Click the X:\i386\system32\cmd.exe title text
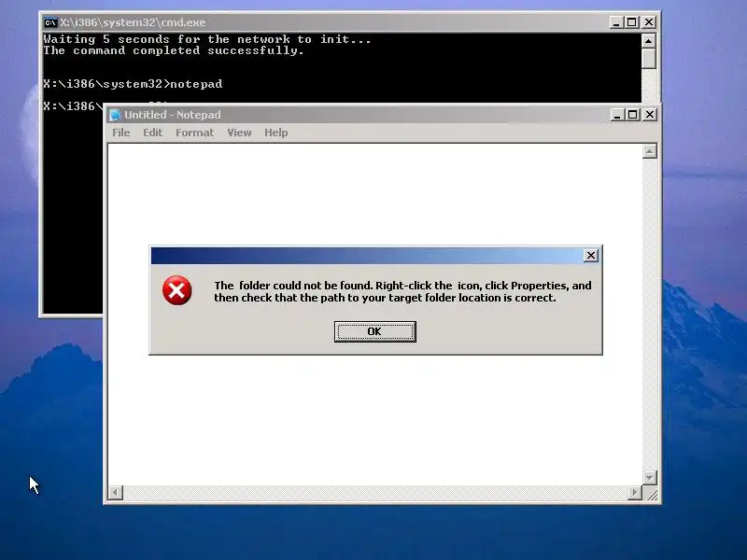This screenshot has width=747, height=560. coord(133,22)
